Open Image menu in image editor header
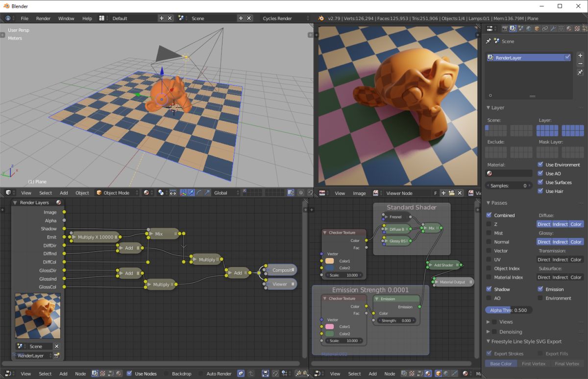Image resolution: width=588 pixels, height=379 pixels. pyautogui.click(x=359, y=193)
